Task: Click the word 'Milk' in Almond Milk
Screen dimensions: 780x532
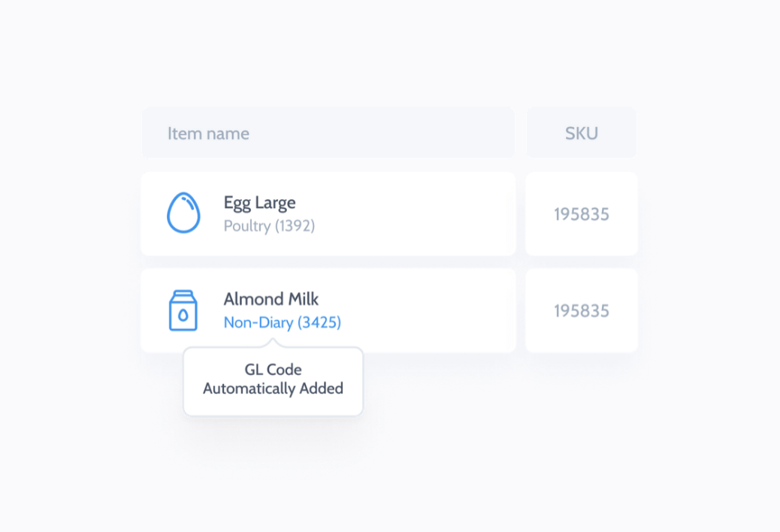Action: pyautogui.click(x=303, y=299)
